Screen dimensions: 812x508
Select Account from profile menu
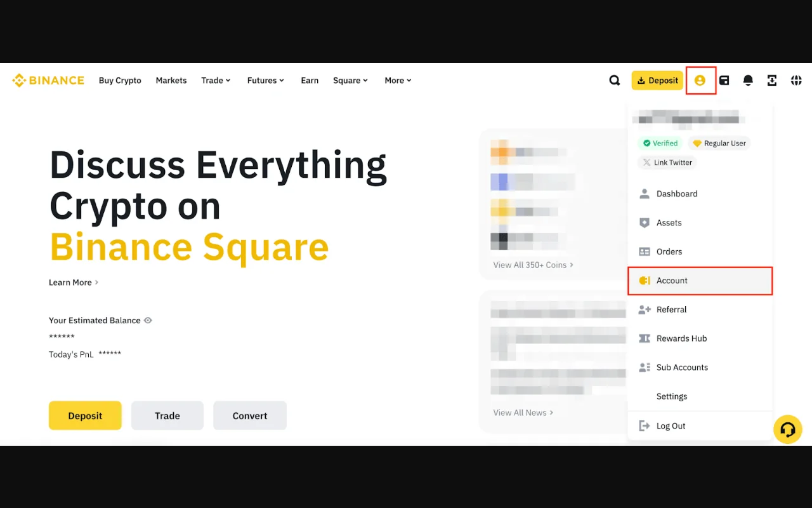coord(700,281)
